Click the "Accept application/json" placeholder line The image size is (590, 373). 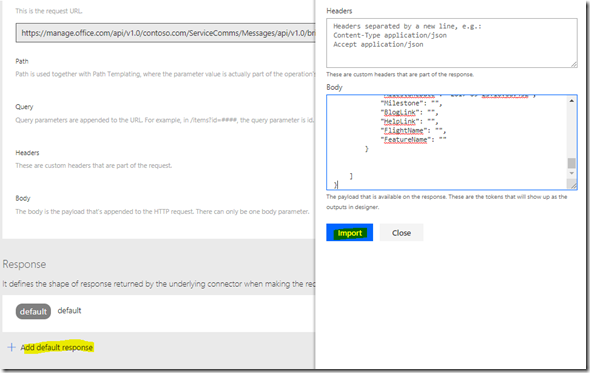click(378, 44)
